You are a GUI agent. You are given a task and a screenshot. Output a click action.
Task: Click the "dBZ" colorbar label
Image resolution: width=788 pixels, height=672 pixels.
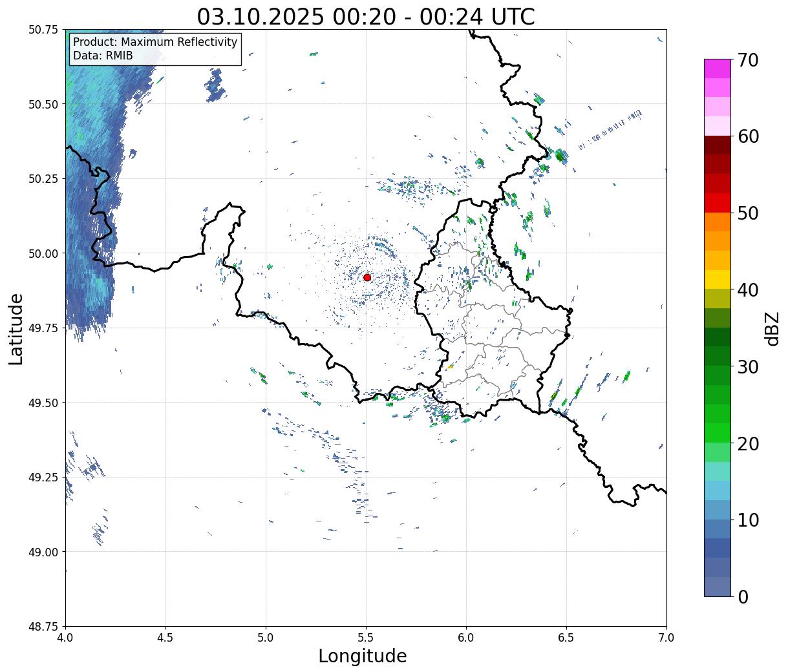[772, 328]
